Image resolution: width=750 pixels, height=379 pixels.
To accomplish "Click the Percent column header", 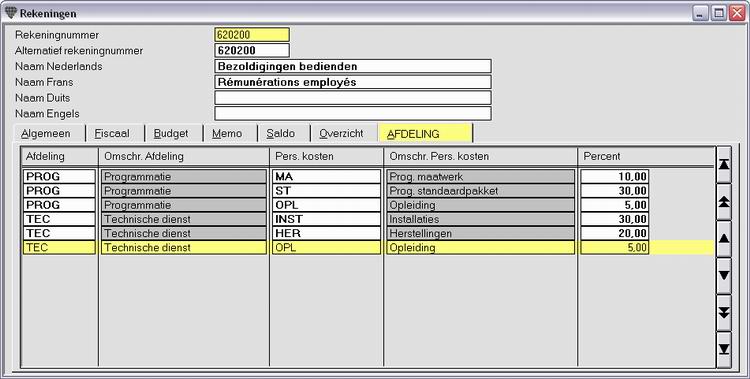I will pos(646,156).
